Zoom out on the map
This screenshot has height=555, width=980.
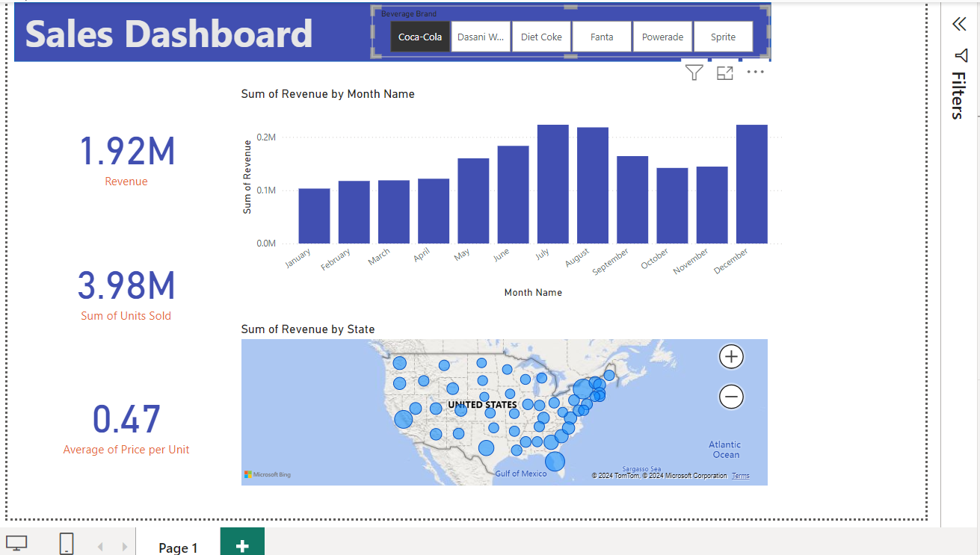point(731,397)
